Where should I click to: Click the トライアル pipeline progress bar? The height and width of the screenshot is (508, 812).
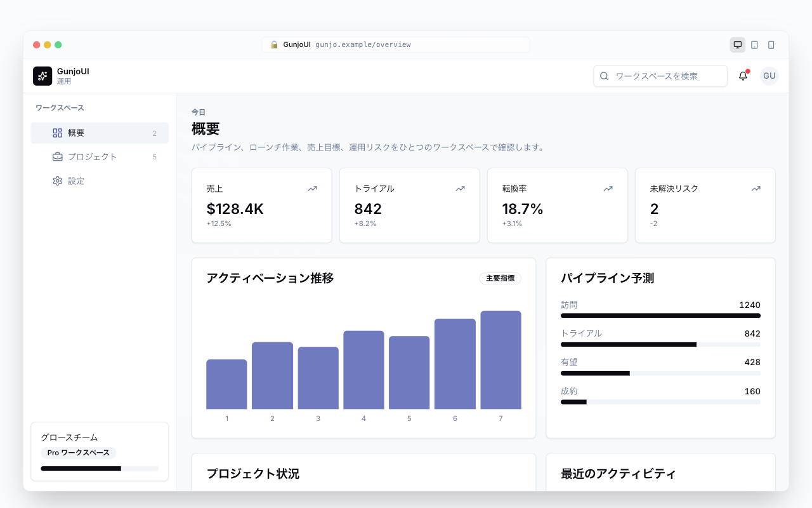pos(660,344)
